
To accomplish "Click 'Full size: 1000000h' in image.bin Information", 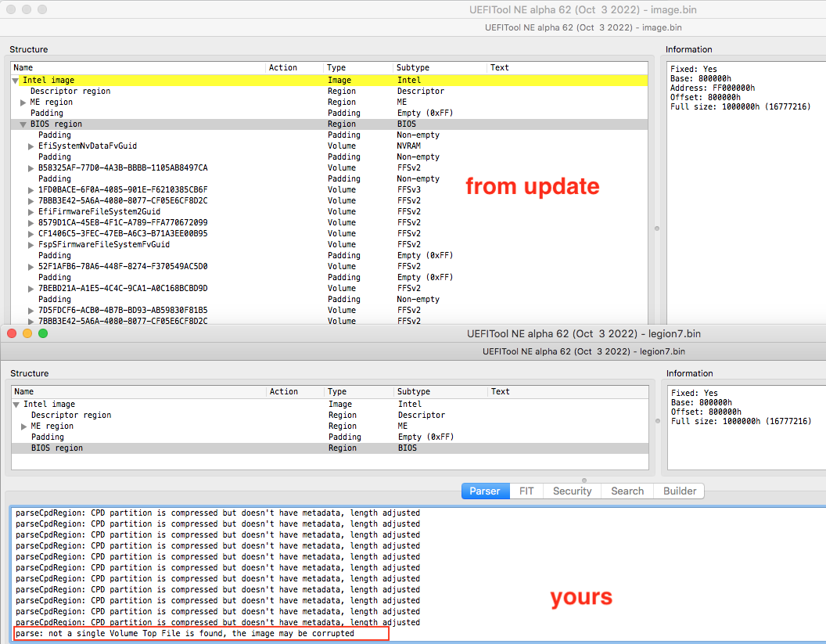I will pos(740,107).
